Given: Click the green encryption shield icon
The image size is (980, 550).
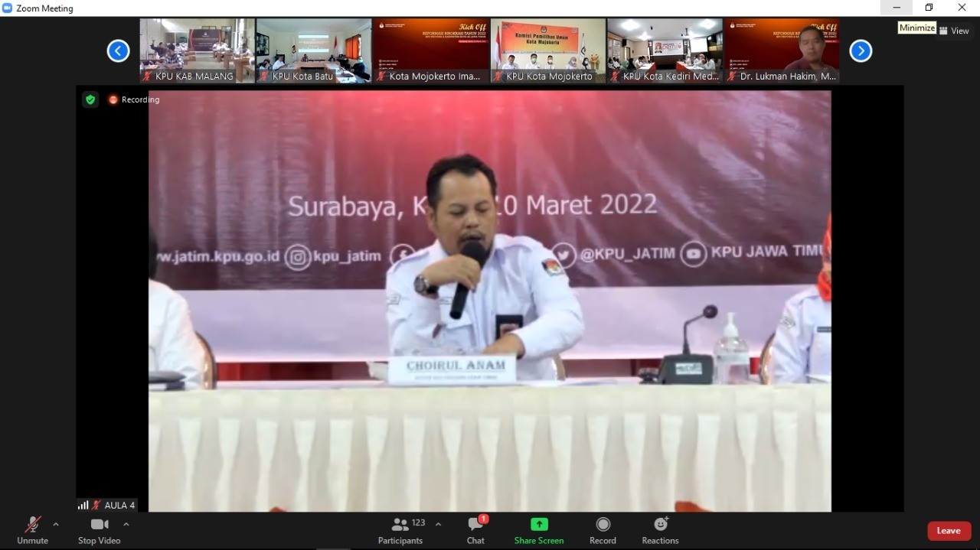Looking at the screenshot, I should pos(90,99).
